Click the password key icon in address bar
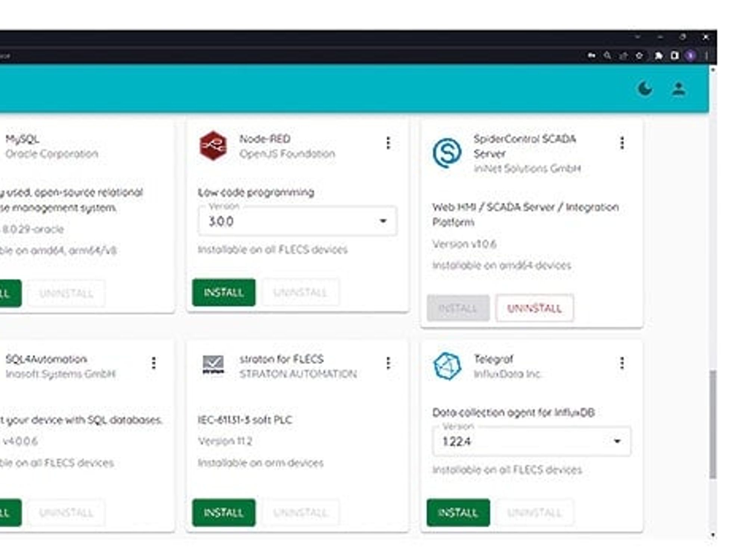The width and height of the screenshot is (747, 560). coord(591,56)
